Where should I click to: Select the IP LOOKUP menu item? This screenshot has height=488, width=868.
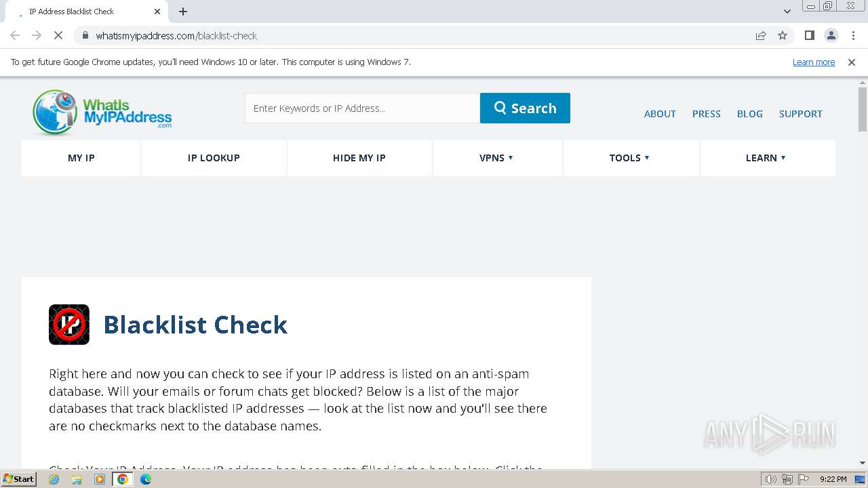[x=214, y=158]
